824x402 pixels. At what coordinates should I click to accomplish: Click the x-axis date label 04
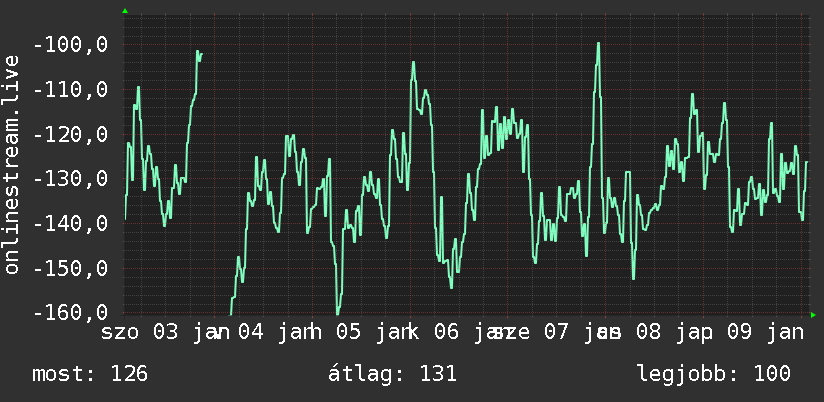251,333
